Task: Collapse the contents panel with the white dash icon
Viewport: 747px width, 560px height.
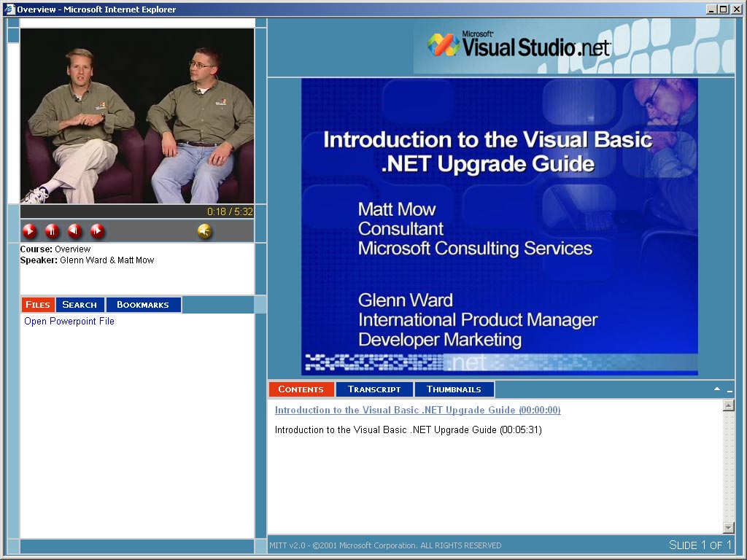Action: 729,391
